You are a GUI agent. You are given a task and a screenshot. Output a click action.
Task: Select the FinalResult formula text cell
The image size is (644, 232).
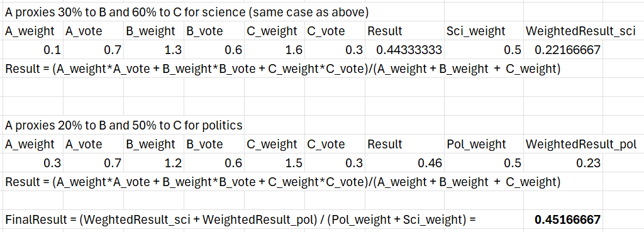240,219
